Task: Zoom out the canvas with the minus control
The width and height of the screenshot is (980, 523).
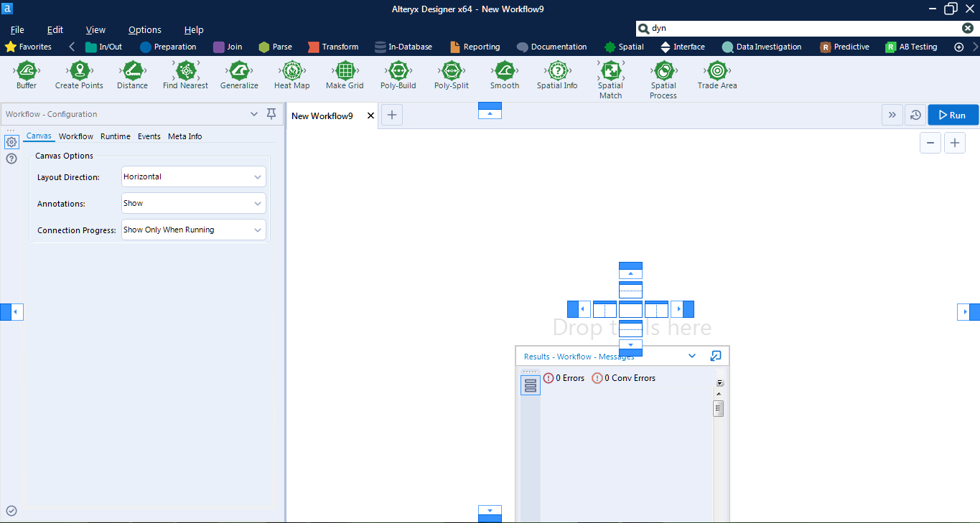Action: coord(930,143)
